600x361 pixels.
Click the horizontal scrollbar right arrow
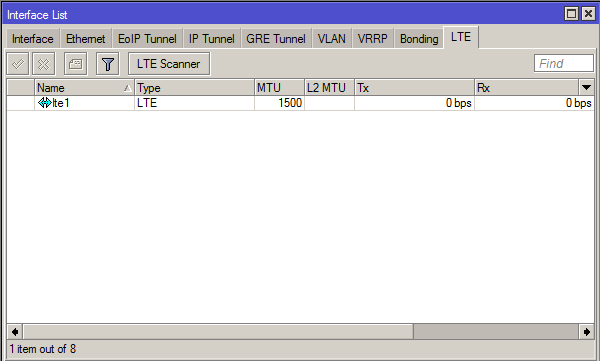coord(586,332)
